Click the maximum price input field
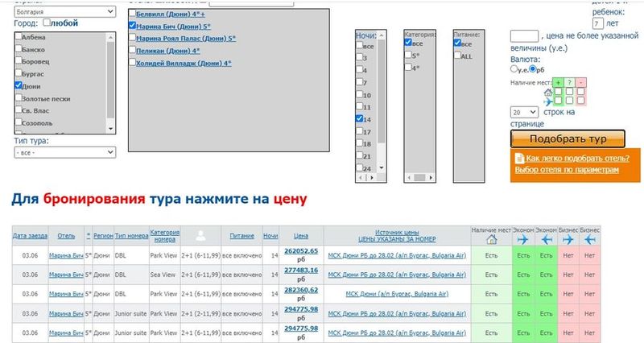The height and width of the screenshot is (343, 644). 524,36
